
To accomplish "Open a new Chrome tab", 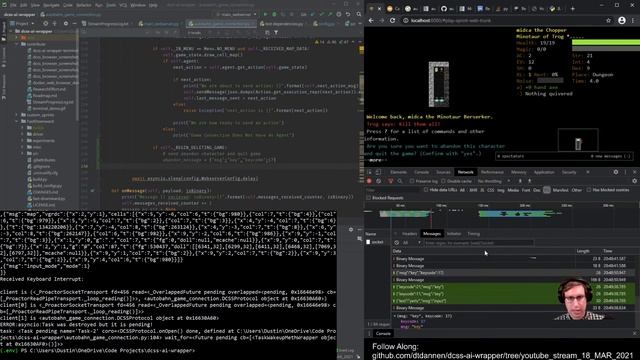I will (x=572, y=9).
